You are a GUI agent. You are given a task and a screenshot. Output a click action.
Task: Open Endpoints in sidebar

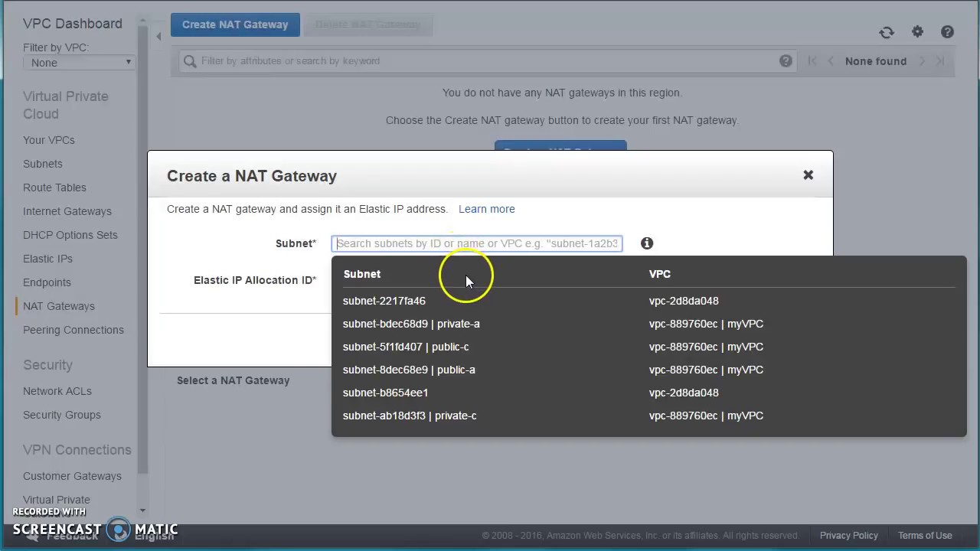[47, 282]
